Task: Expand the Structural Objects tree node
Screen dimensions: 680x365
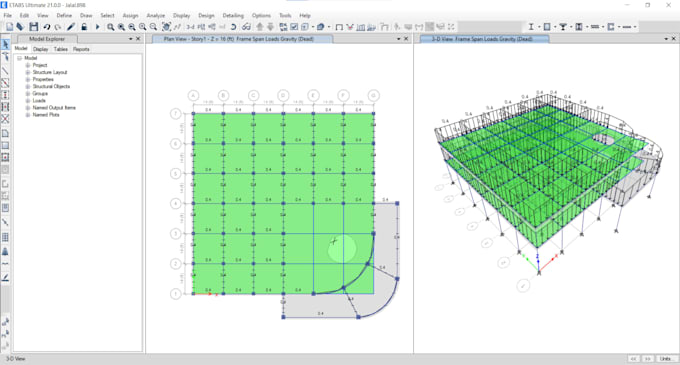Action: click(28, 86)
